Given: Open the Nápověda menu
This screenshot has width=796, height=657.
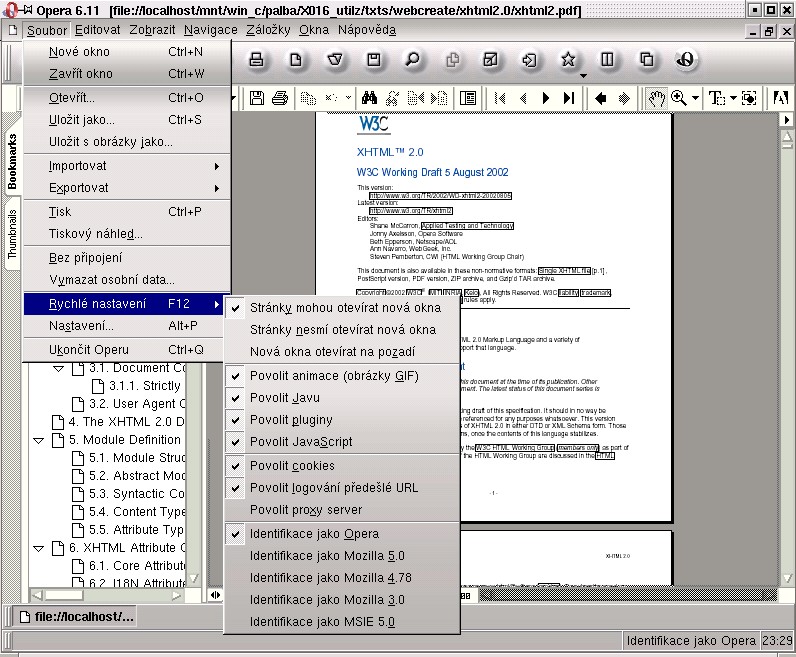Looking at the screenshot, I should click(x=367, y=30).
